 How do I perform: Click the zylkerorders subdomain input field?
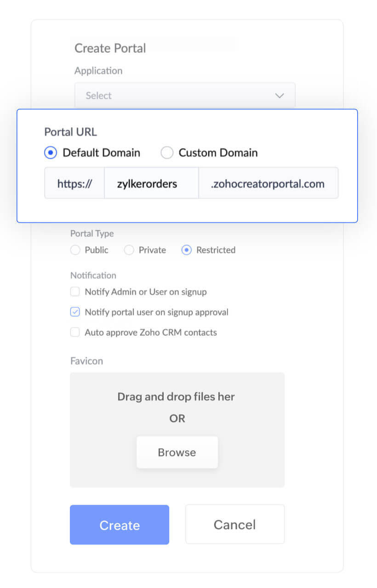coord(151,184)
